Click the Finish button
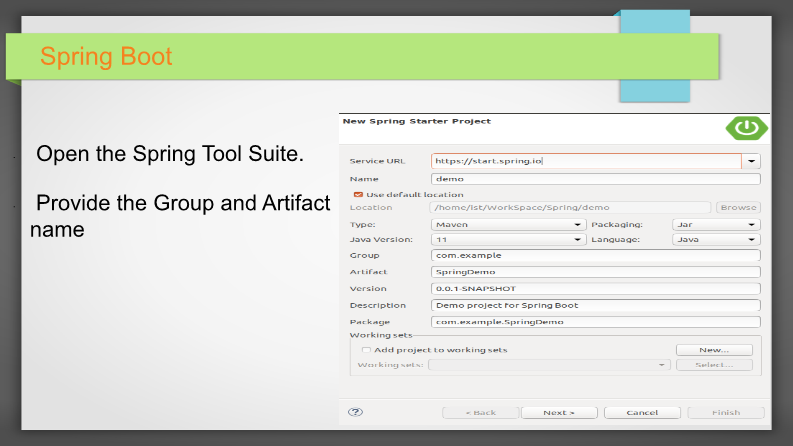The height and width of the screenshot is (446, 793). click(x=726, y=413)
